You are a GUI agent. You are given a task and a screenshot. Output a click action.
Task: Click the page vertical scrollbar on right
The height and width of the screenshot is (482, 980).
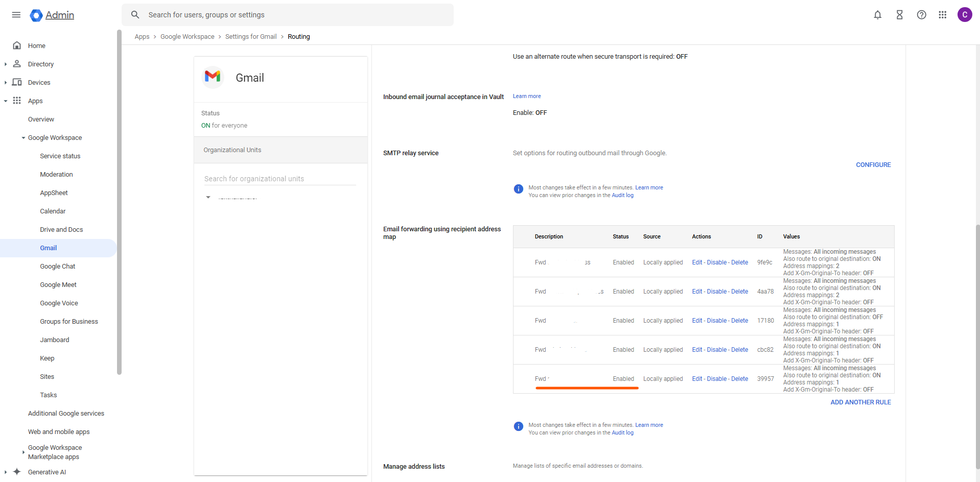(977, 347)
